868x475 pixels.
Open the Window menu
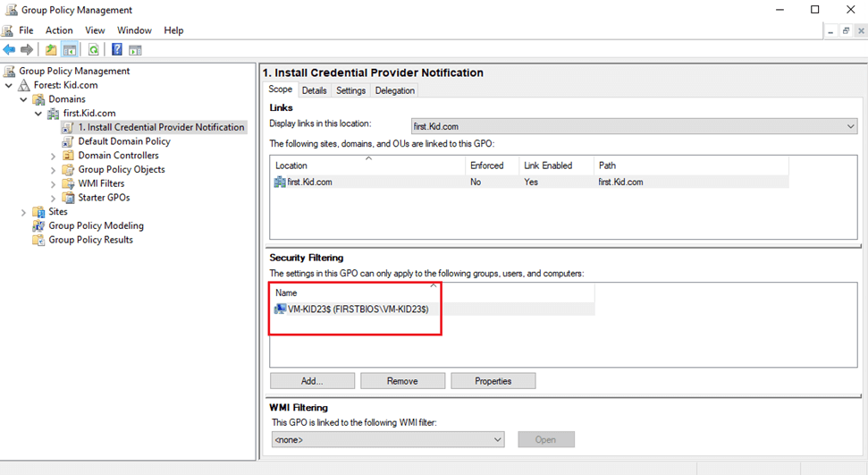[x=134, y=30]
